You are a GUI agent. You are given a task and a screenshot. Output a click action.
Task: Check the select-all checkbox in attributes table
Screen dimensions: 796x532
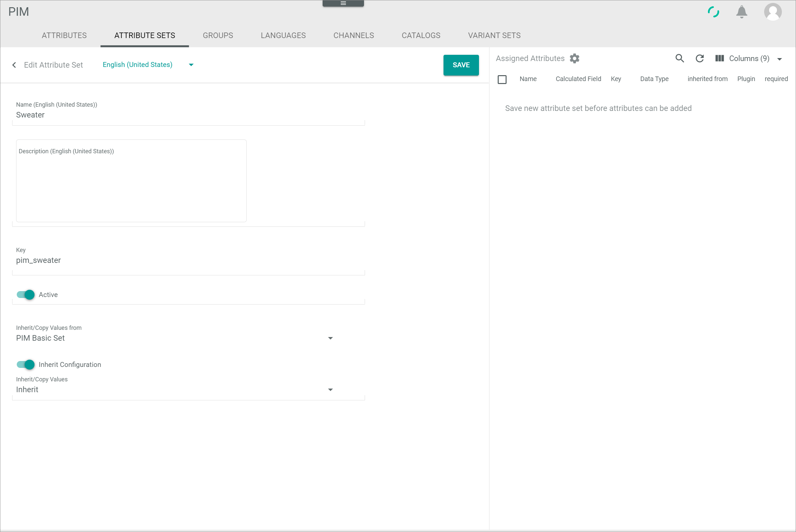click(502, 78)
